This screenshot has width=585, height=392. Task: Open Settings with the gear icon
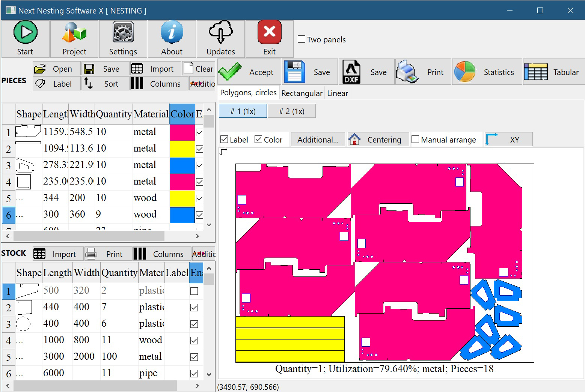point(123,39)
